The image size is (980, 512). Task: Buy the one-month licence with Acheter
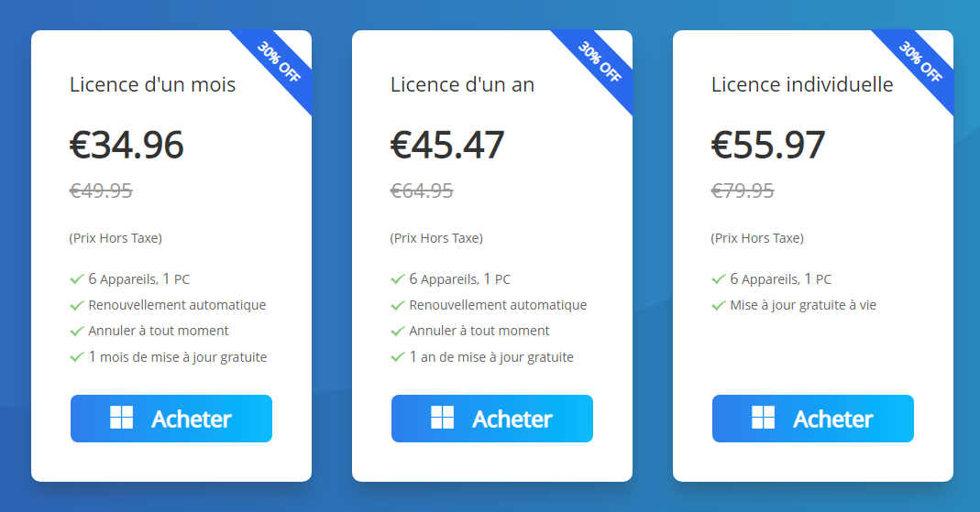coord(171,419)
